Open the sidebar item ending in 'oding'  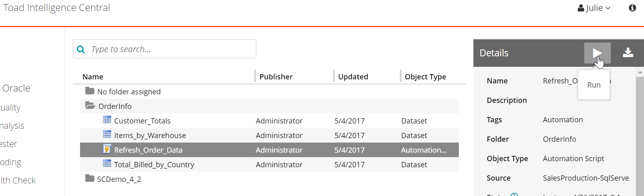point(11,162)
